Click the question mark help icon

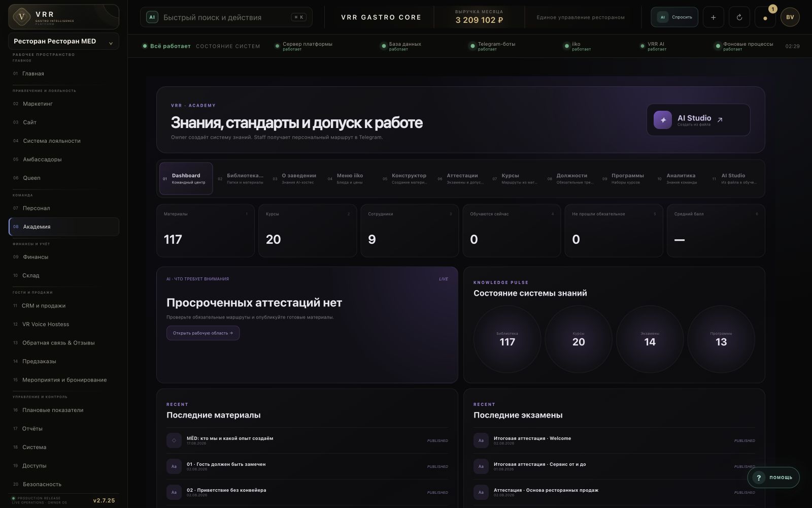click(x=758, y=478)
